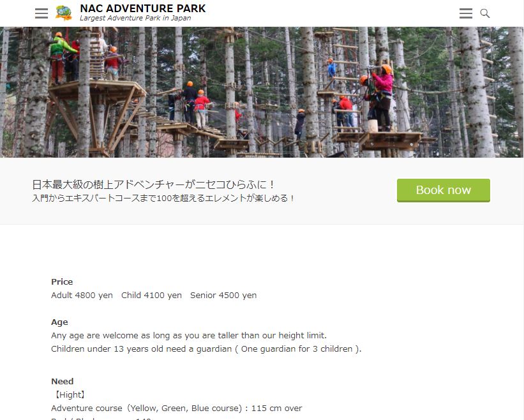
Task: Click the NAC Adventure Park logo
Action: click(x=64, y=13)
